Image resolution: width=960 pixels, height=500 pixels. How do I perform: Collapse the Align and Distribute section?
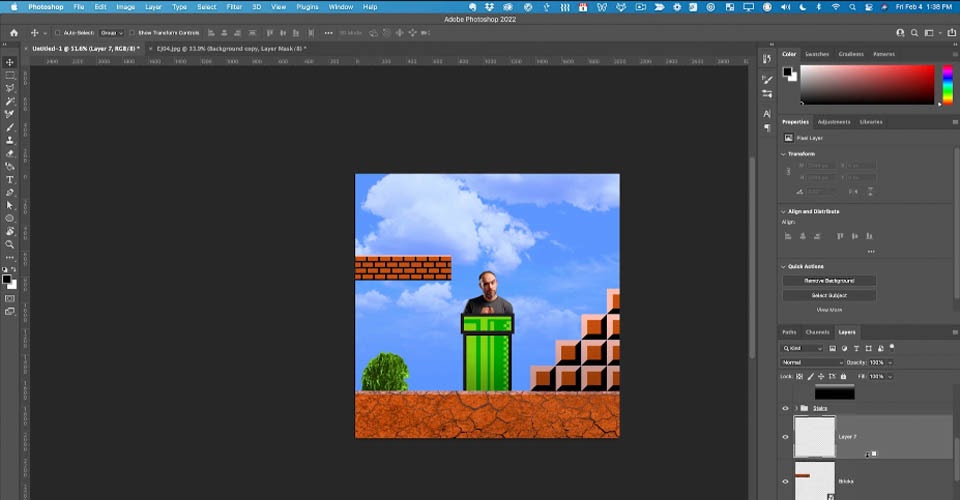coord(783,212)
